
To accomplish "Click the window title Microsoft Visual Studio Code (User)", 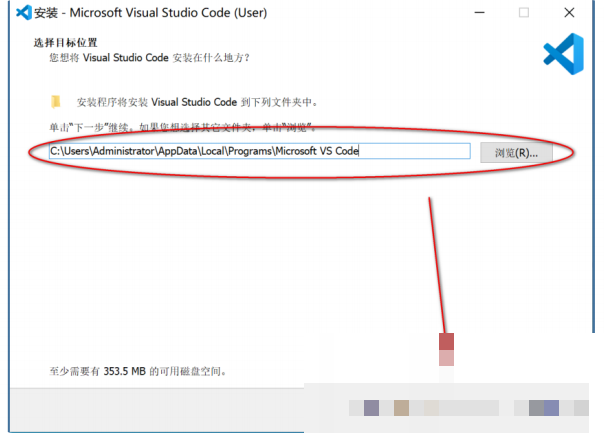I will click(x=168, y=13).
